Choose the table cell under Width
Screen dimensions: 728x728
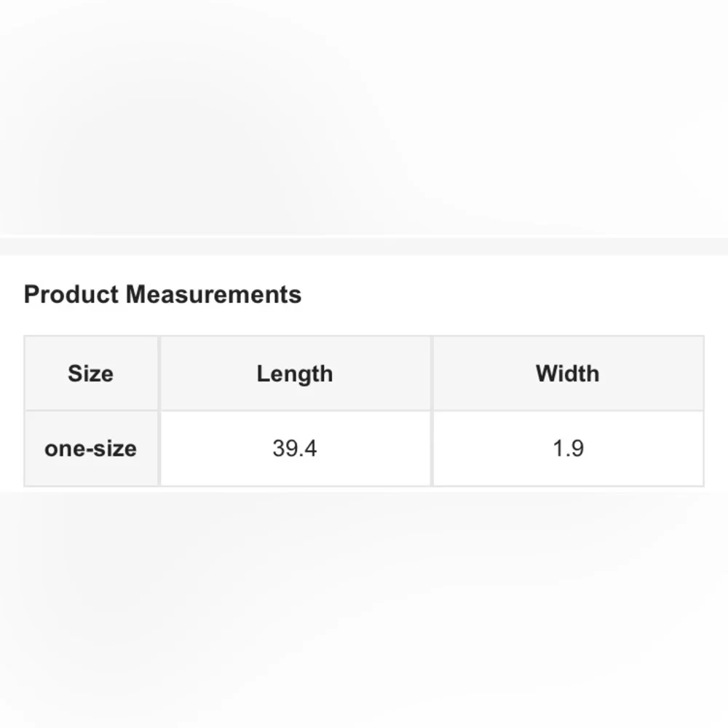pos(569,448)
